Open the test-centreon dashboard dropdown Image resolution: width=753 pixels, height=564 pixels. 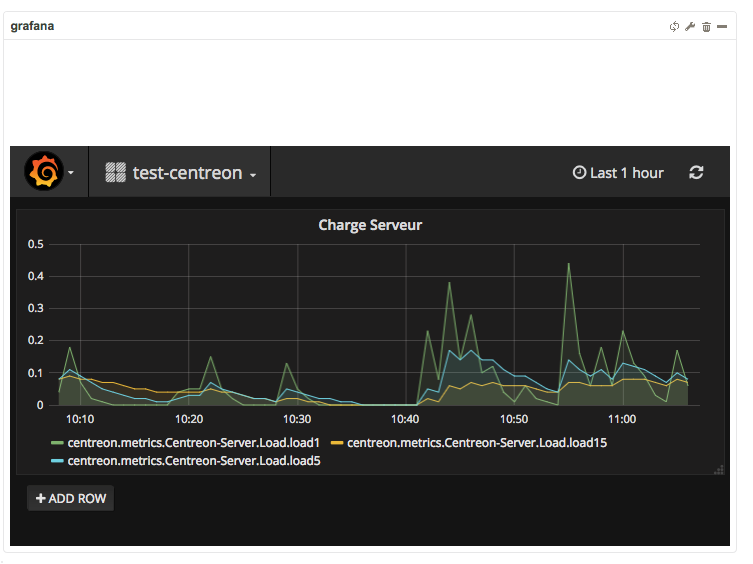coord(187,173)
